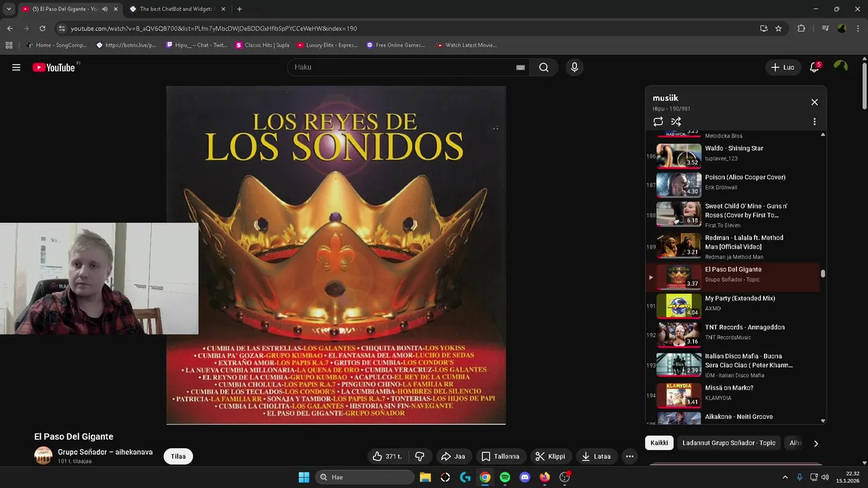Mute the El Paso Del Gigante tab audio
This screenshot has width=868, height=488.
104,9
